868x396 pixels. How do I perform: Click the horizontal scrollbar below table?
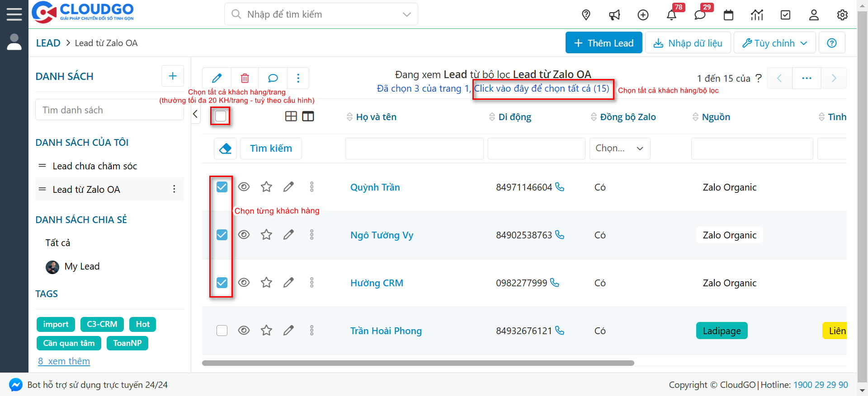tap(418, 363)
